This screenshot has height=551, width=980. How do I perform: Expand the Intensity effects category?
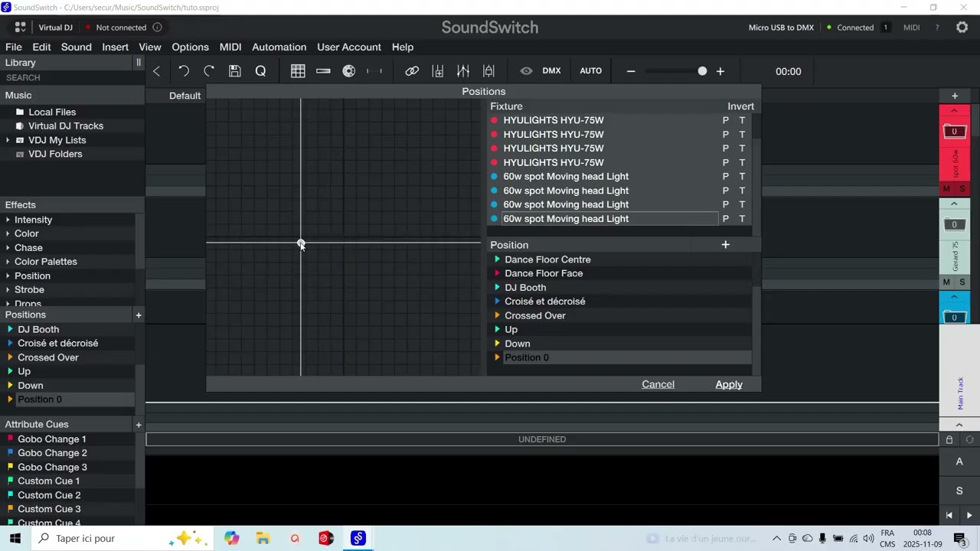point(8,220)
